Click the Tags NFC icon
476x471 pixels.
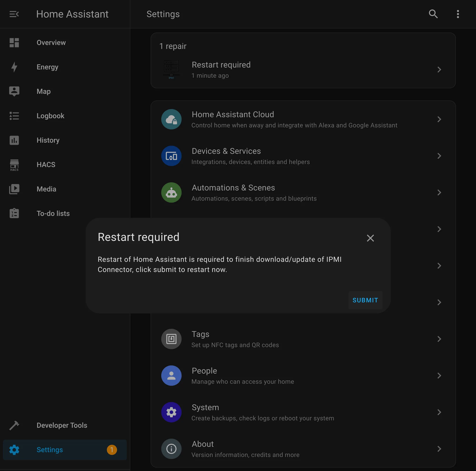click(x=171, y=339)
